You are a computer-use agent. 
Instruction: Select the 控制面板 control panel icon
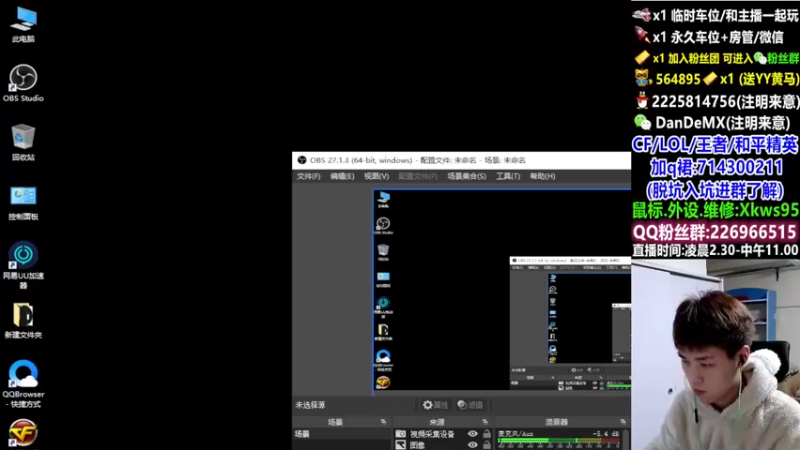click(x=23, y=202)
